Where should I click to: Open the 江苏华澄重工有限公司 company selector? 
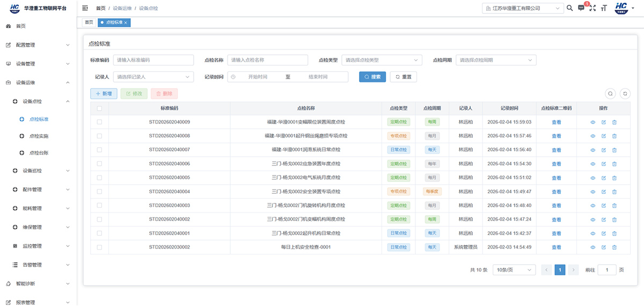[523, 8]
